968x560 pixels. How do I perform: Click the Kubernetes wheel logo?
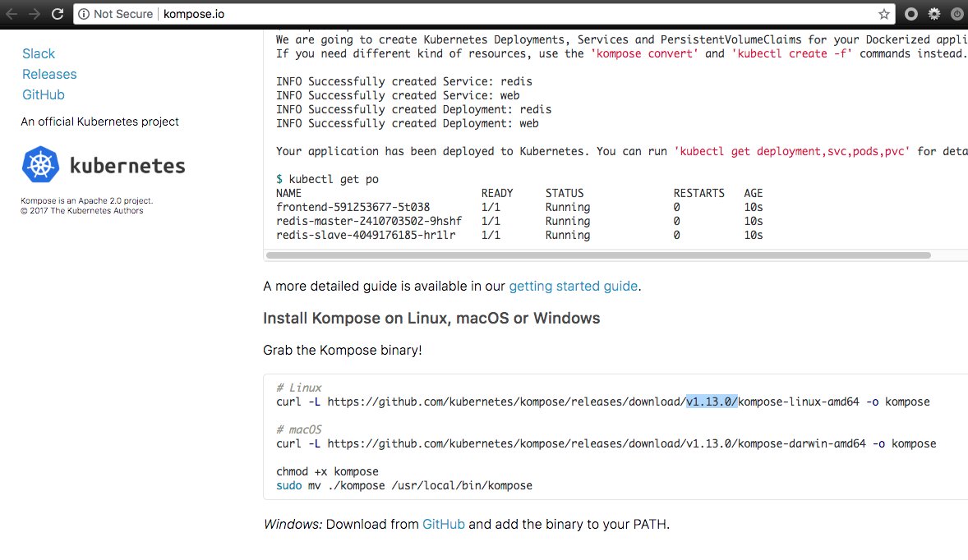41,164
